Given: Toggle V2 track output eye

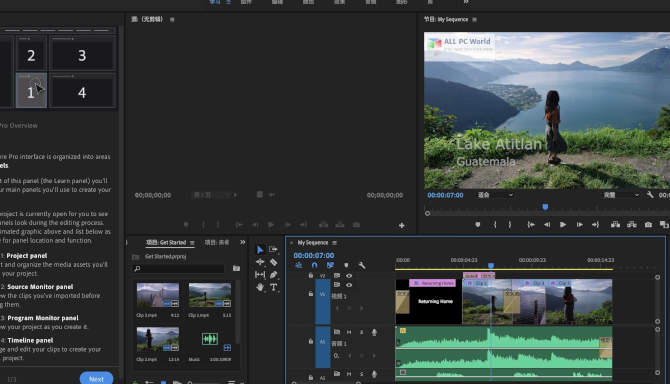Looking at the screenshot, I should [349, 276].
